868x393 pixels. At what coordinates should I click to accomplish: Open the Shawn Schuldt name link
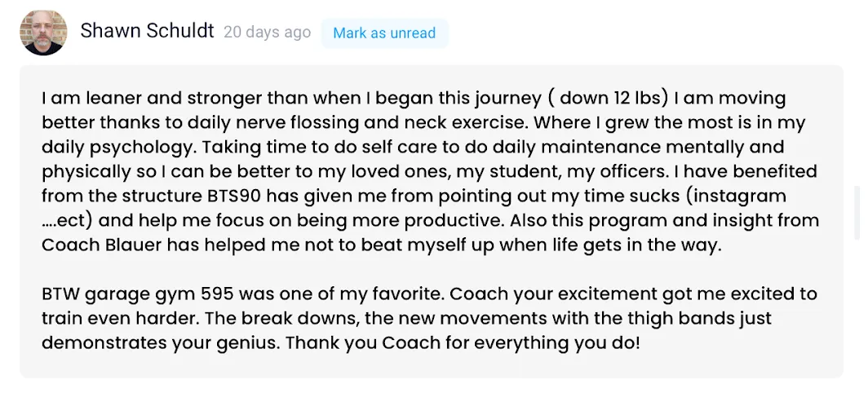(147, 31)
